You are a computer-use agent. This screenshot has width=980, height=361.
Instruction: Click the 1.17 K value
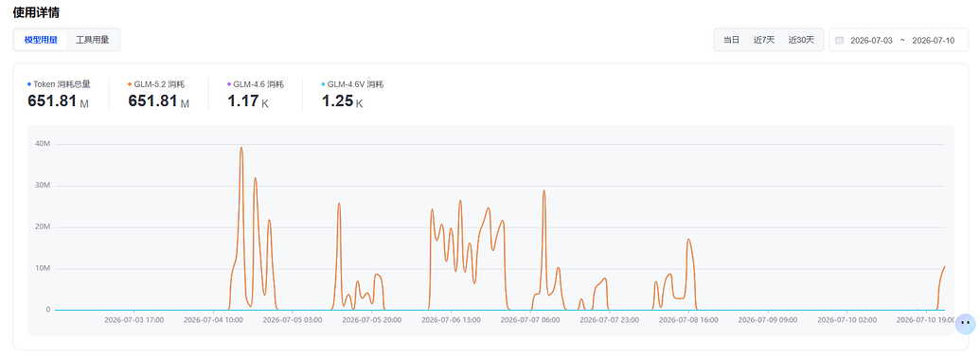(x=248, y=100)
